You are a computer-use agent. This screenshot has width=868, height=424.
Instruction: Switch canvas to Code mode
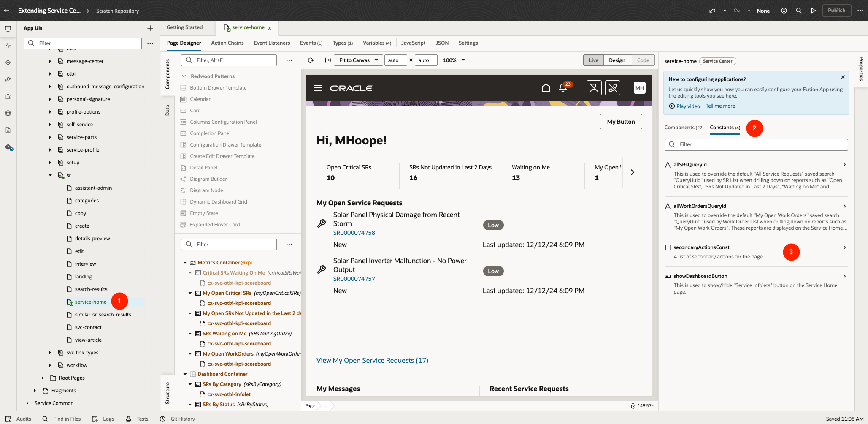coord(643,60)
